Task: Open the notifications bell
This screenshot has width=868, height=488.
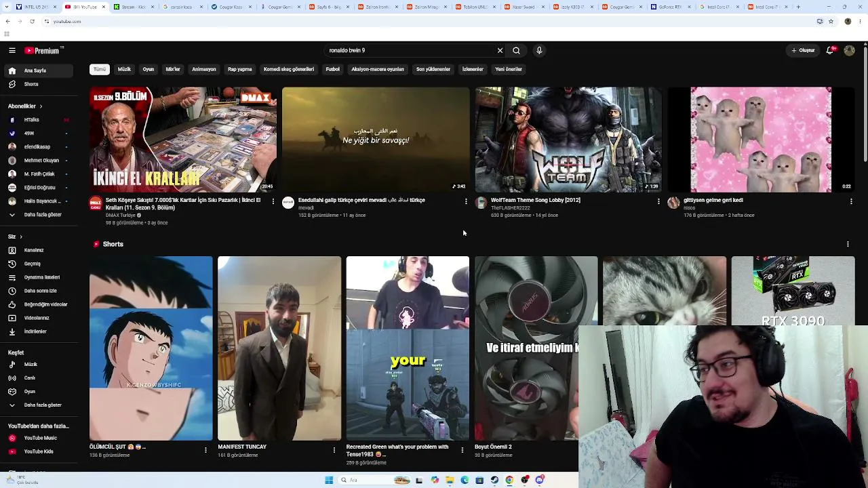Action: coord(830,50)
